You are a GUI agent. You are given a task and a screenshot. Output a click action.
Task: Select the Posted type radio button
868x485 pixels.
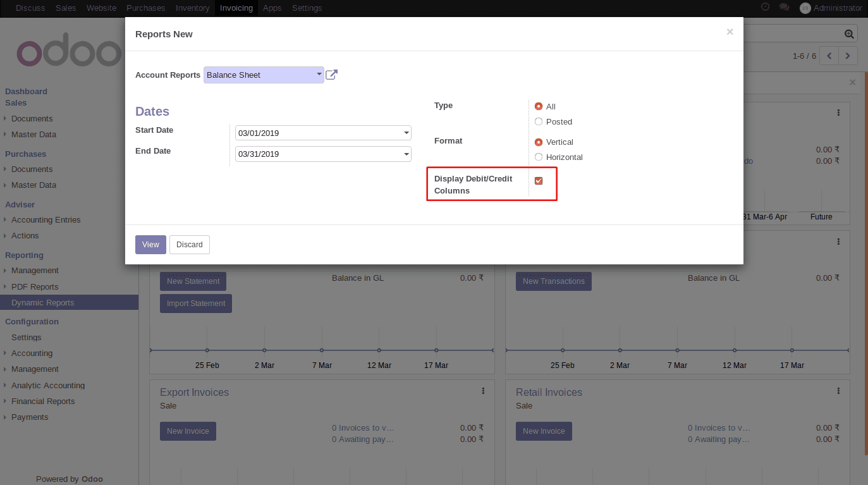tap(539, 121)
